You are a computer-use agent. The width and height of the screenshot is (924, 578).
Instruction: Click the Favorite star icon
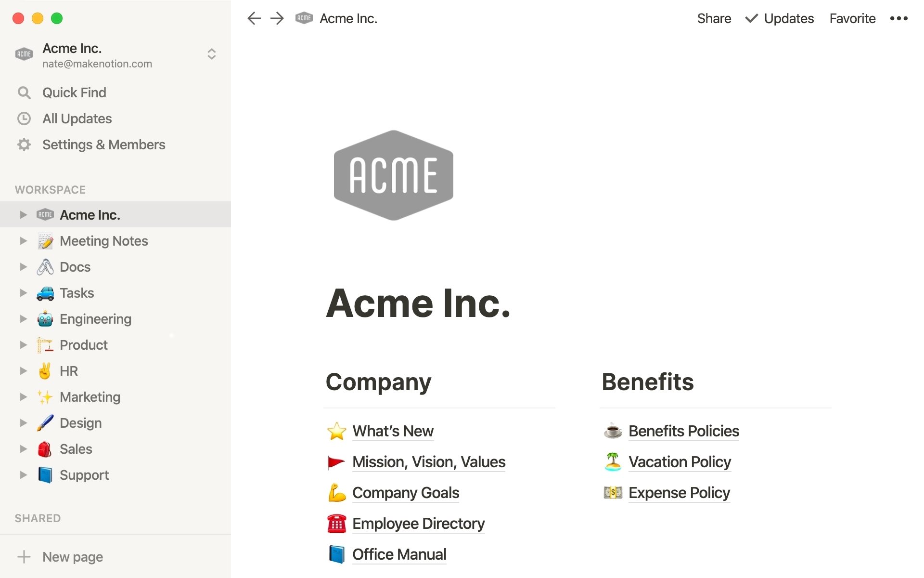point(853,18)
